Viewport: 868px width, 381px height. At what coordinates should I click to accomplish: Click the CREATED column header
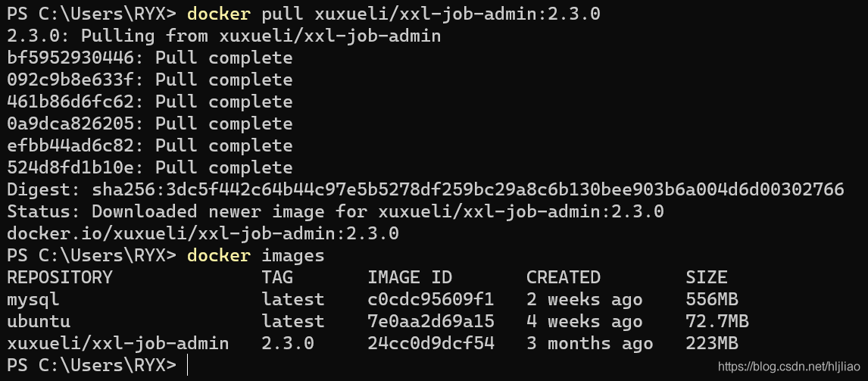pyautogui.click(x=563, y=277)
